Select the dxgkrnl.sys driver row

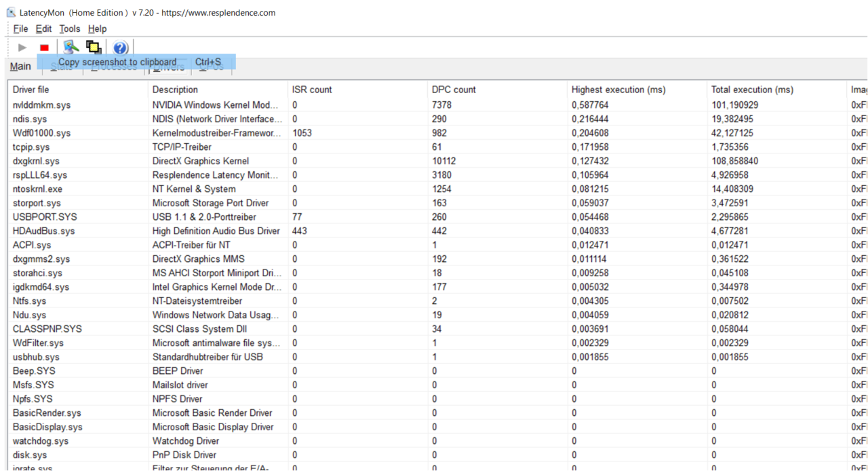tap(437, 161)
